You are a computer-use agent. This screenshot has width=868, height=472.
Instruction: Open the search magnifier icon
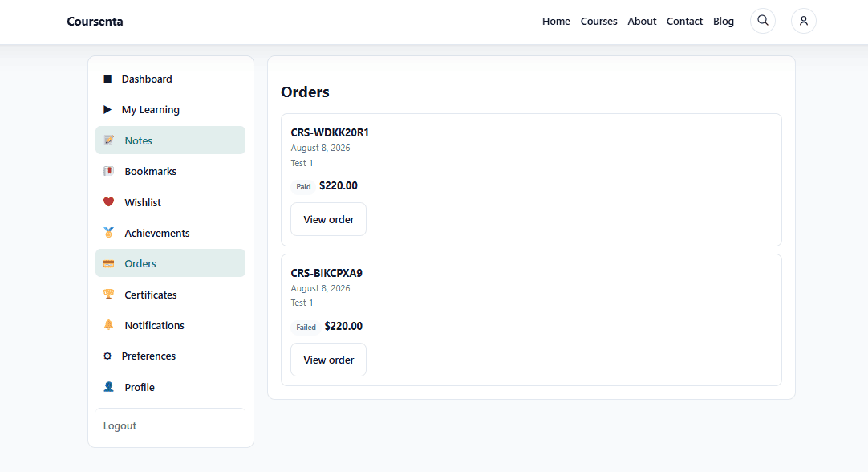[x=762, y=21]
